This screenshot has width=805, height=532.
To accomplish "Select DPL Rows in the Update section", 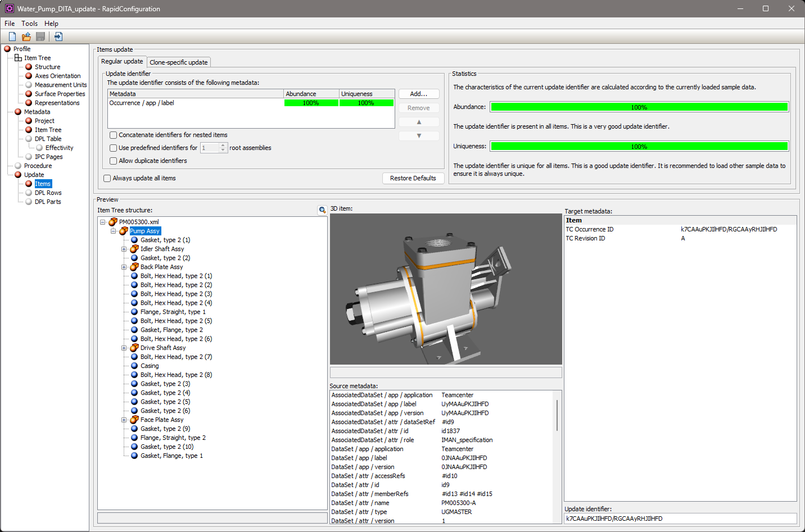I will pyautogui.click(x=48, y=193).
